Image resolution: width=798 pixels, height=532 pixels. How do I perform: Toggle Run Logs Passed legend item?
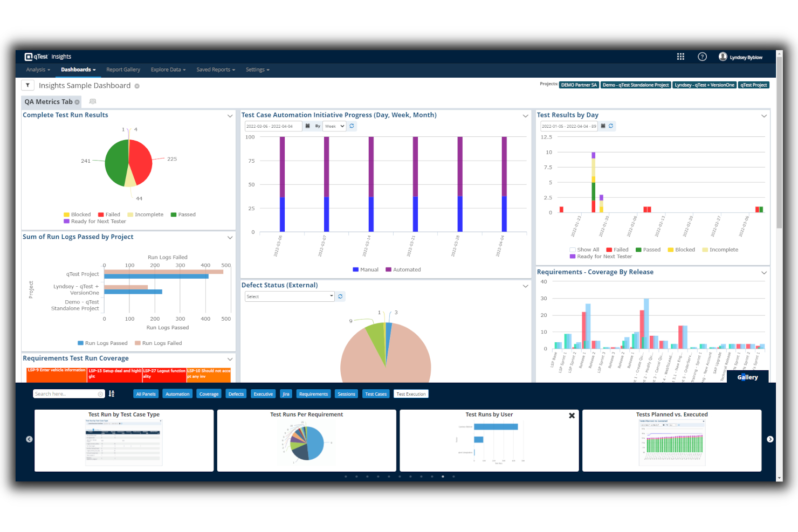pos(102,343)
